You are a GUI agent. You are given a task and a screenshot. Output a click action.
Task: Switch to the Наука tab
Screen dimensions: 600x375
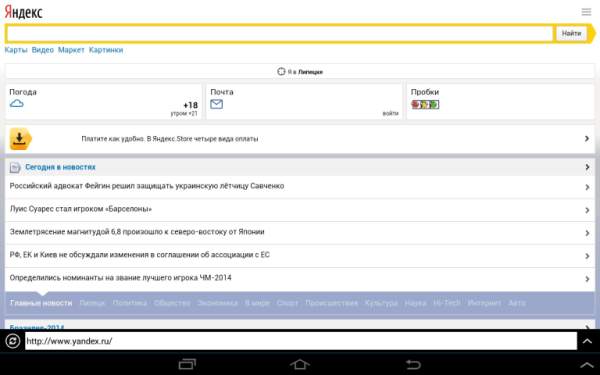415,303
